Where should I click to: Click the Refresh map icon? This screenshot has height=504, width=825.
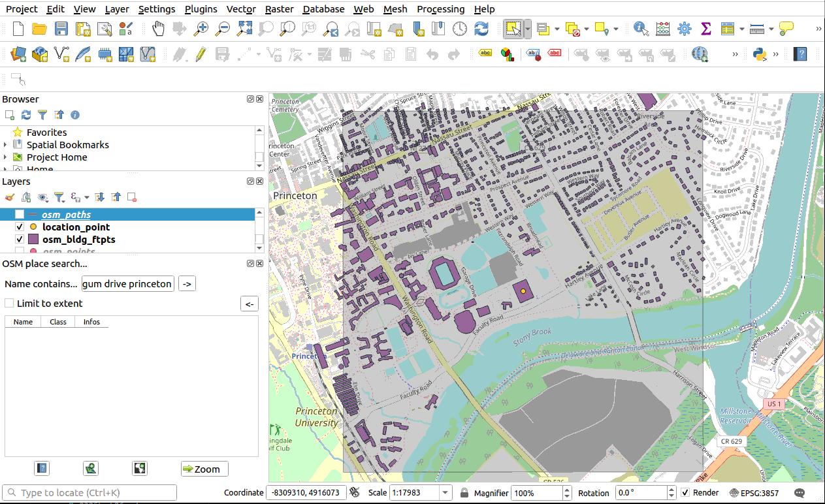click(481, 29)
